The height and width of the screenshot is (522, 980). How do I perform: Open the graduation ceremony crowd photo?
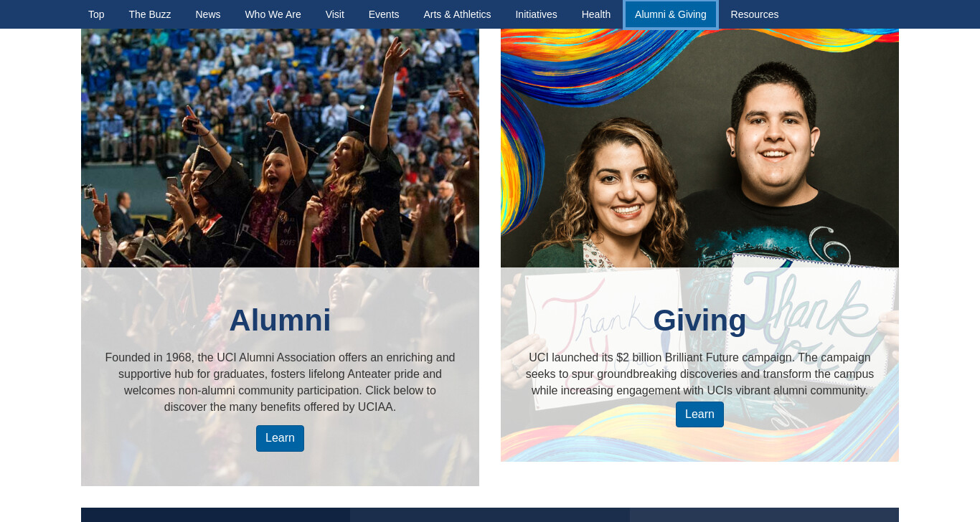pyautogui.click(x=280, y=148)
